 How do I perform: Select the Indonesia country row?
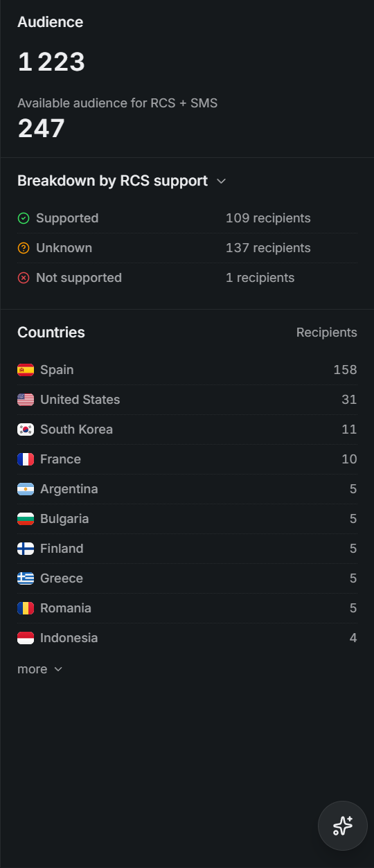[187, 638]
